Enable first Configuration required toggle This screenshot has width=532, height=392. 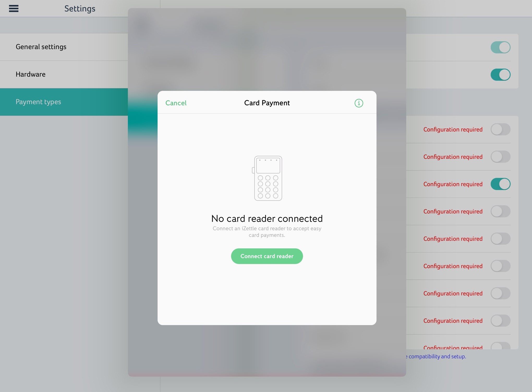click(x=500, y=129)
